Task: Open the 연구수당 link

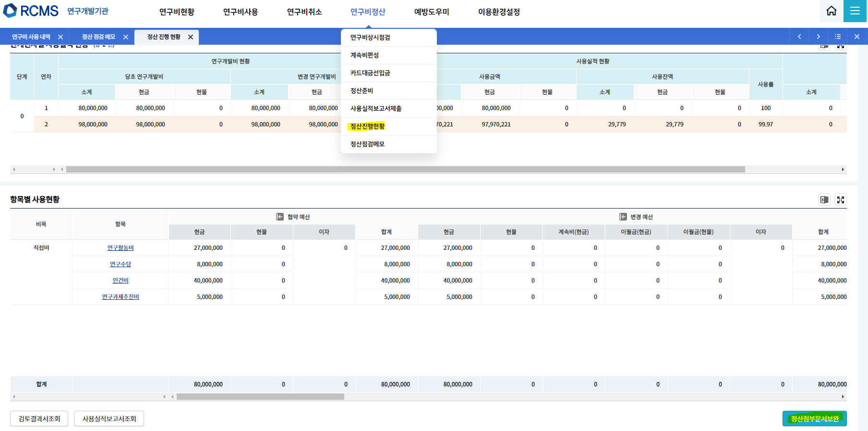Action: point(121,264)
